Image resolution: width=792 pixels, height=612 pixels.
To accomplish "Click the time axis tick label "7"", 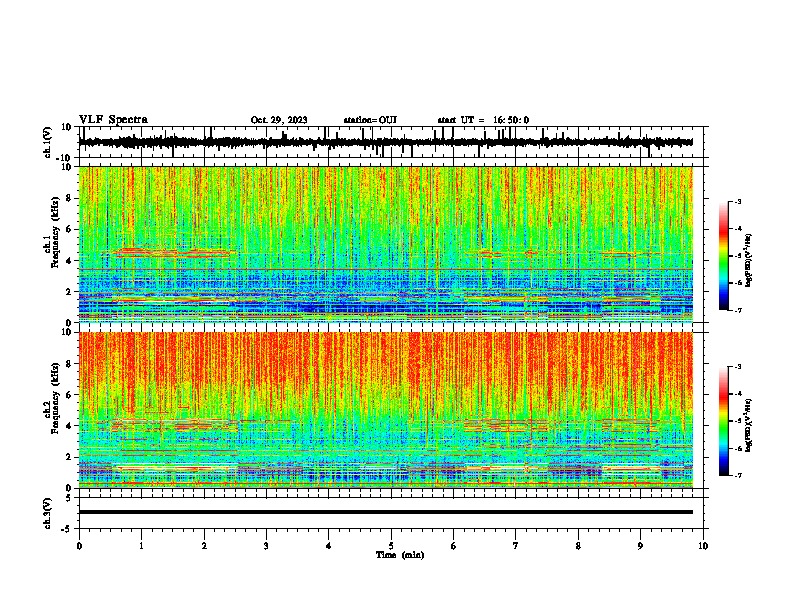I will [516, 546].
